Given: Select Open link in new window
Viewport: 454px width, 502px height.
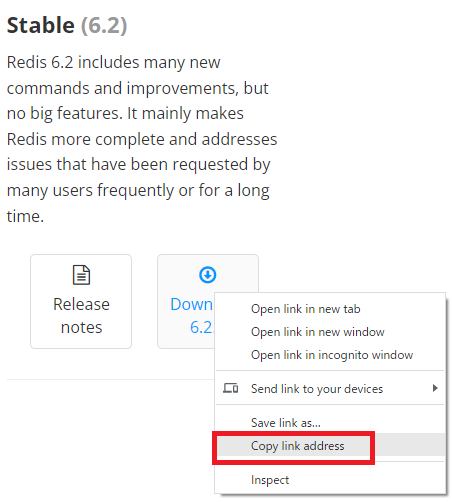Looking at the screenshot, I should 318,332.
